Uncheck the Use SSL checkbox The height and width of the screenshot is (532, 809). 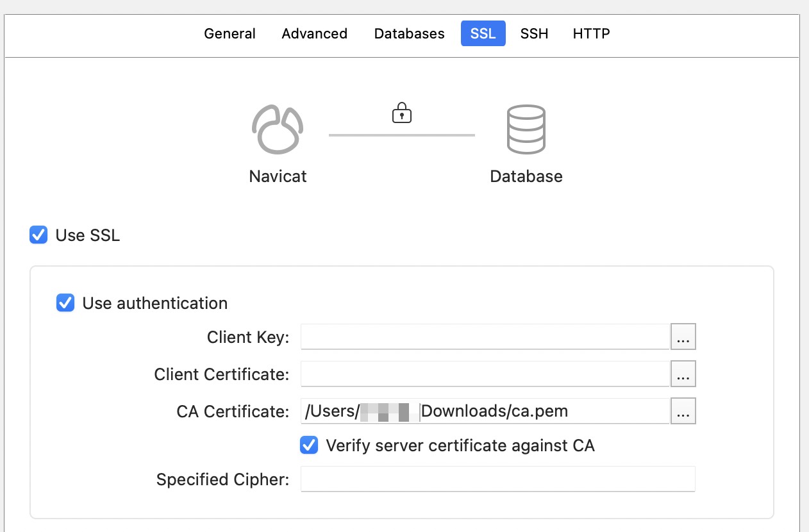(x=38, y=235)
